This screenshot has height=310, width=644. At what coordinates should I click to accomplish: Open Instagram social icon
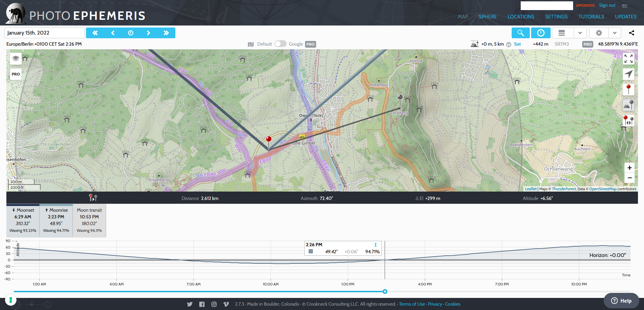pos(214,304)
